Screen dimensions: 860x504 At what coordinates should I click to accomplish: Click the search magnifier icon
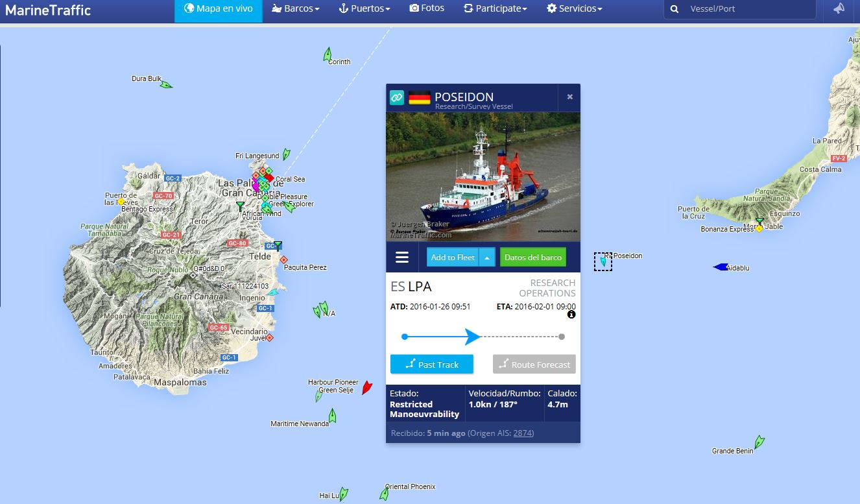(x=675, y=9)
